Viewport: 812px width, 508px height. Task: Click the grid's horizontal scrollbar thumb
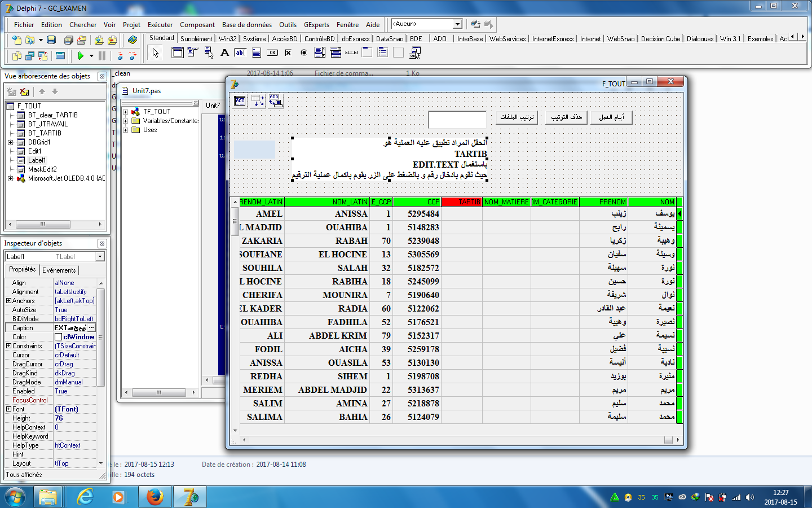coord(668,440)
